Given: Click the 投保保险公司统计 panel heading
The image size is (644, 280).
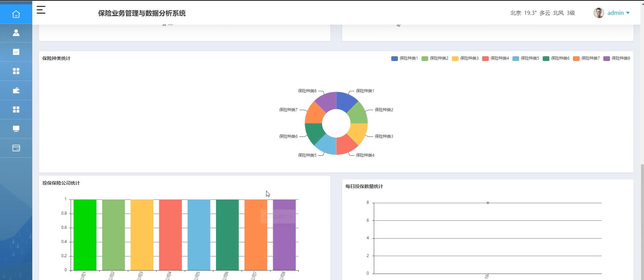Looking at the screenshot, I should tap(61, 183).
